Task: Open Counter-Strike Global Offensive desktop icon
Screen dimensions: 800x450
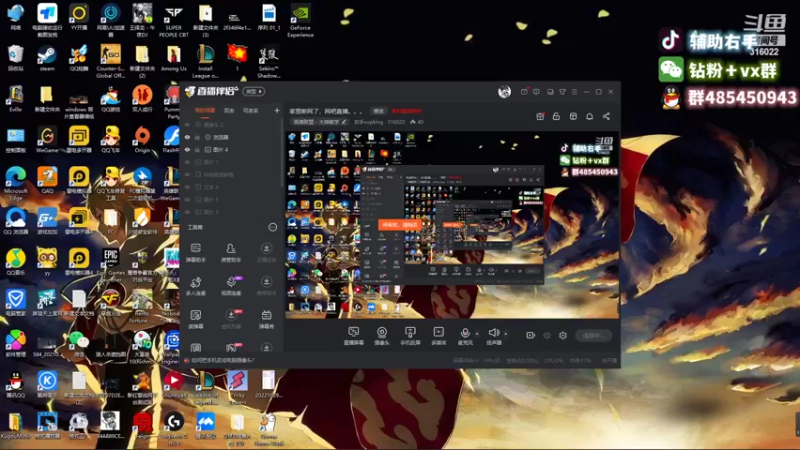Action: (x=110, y=61)
